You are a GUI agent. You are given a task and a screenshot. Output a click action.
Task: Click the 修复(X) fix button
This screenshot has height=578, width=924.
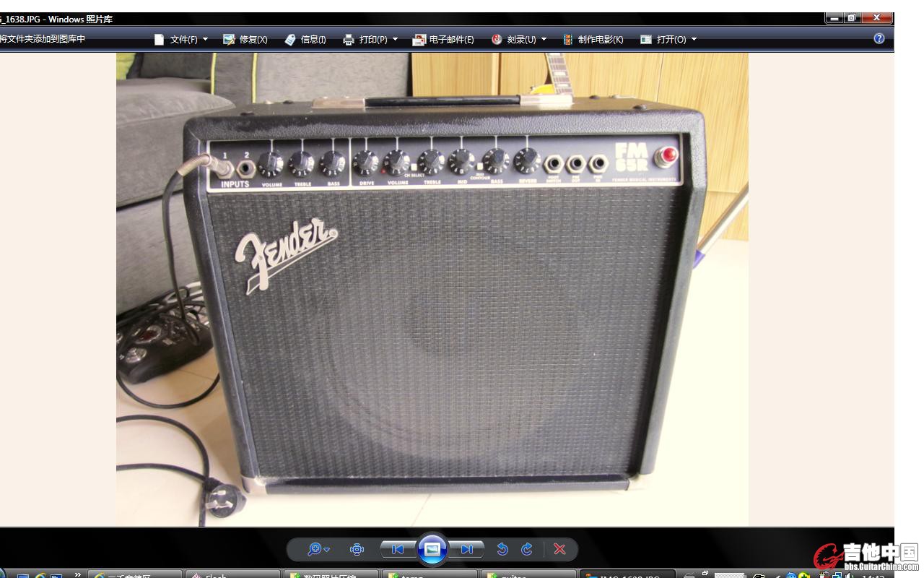tap(245, 40)
